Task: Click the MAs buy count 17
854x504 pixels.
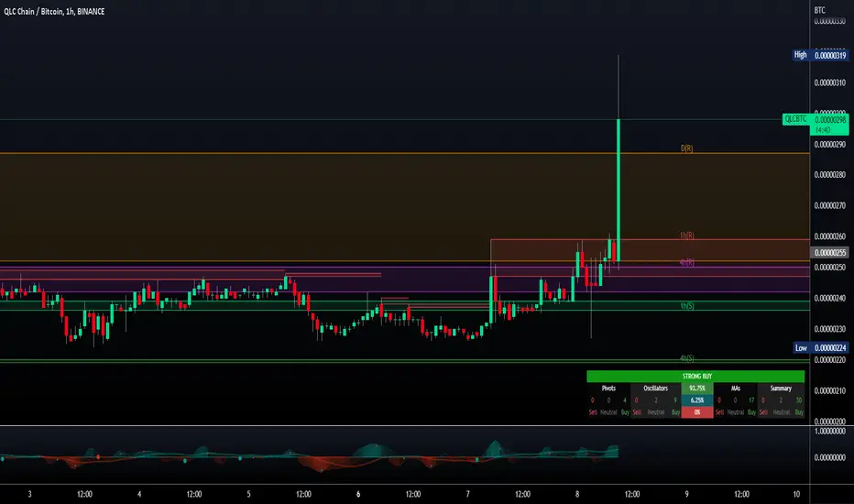Action: pyautogui.click(x=751, y=400)
